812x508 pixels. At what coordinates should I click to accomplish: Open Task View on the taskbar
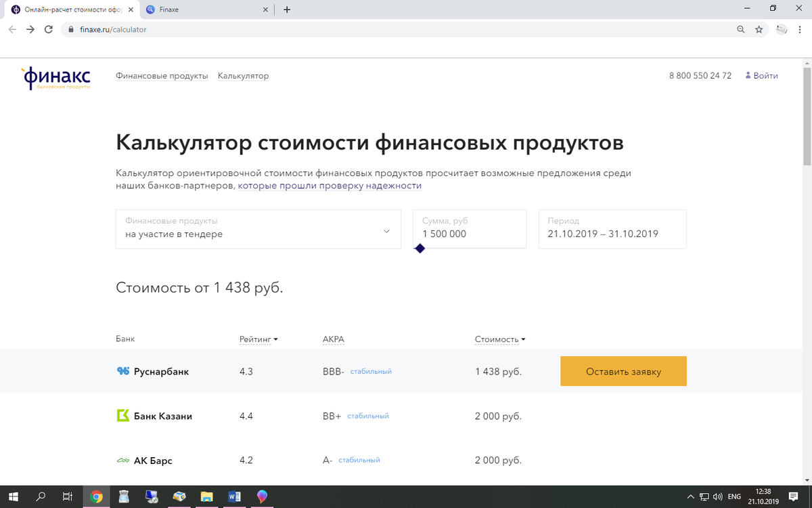click(68, 496)
